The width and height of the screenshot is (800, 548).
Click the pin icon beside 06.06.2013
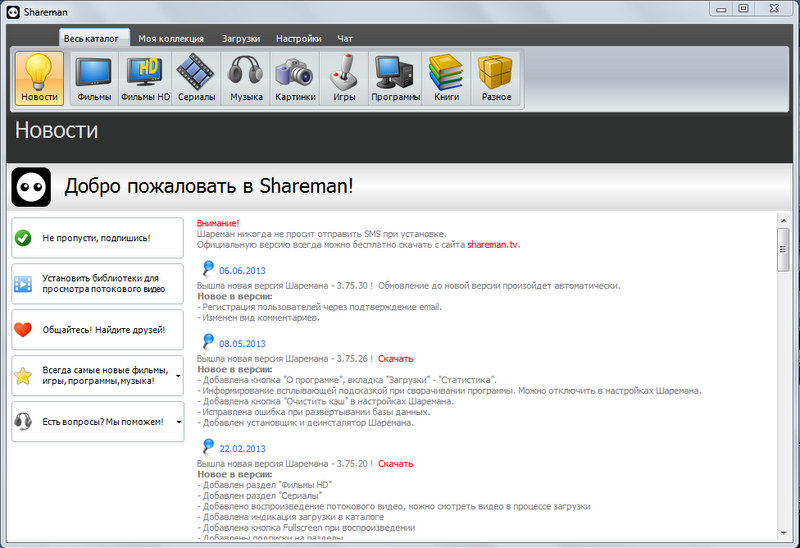point(208,268)
